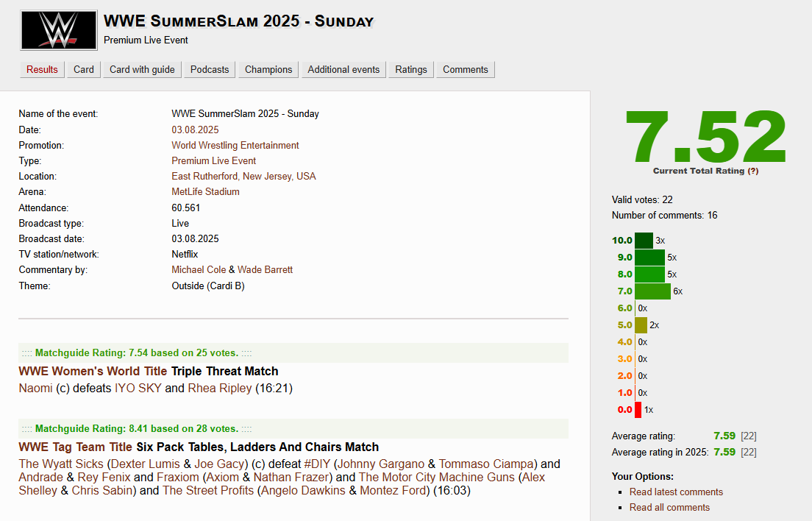The width and height of the screenshot is (812, 521).
Task: Open Naomi's wrestler profile link
Action: [36, 388]
